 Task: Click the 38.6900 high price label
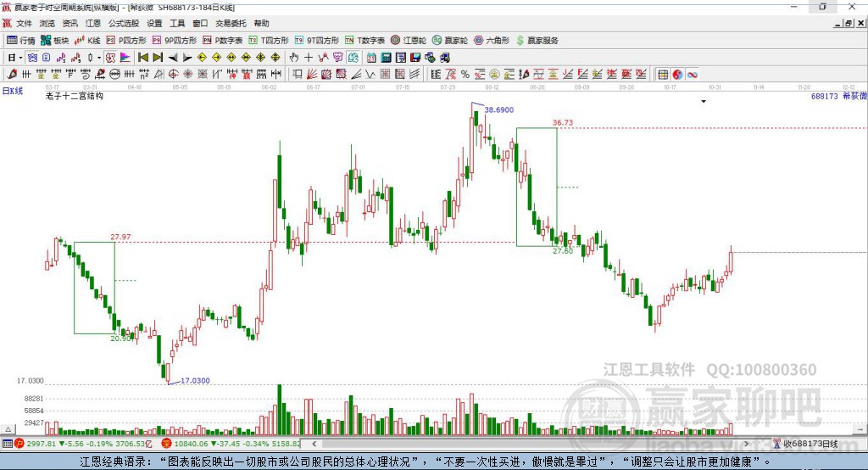pos(498,109)
